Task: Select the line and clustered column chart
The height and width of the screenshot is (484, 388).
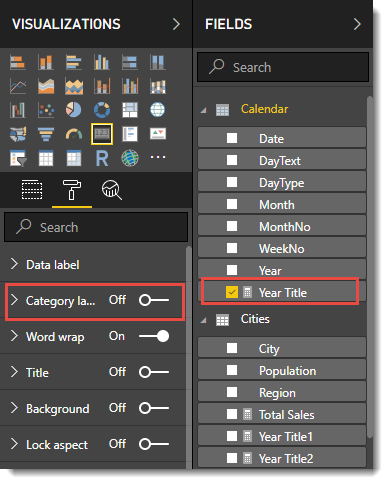Action: pos(130,86)
